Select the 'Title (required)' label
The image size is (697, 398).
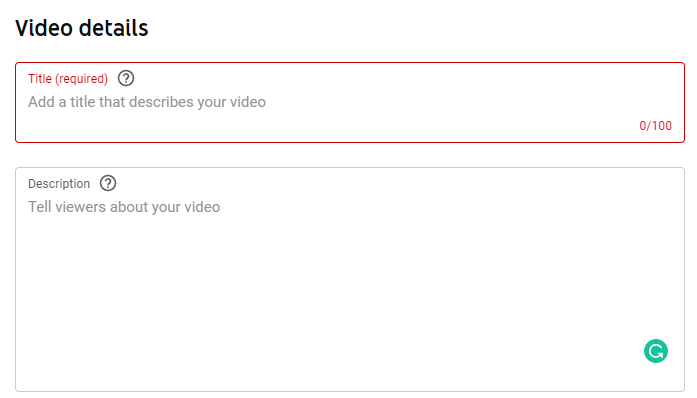(68, 79)
